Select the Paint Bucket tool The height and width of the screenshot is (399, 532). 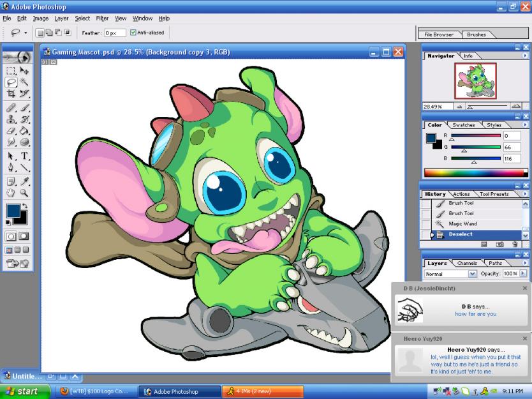(25, 131)
